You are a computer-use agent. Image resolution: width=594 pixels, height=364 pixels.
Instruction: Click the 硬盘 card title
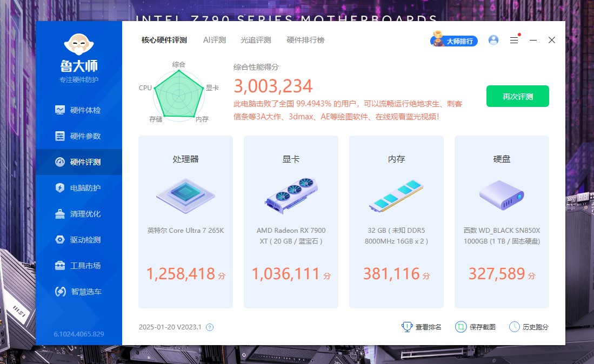pyautogui.click(x=502, y=159)
